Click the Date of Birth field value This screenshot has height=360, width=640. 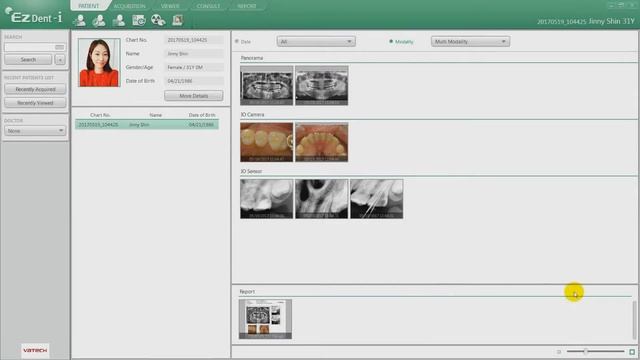194,81
